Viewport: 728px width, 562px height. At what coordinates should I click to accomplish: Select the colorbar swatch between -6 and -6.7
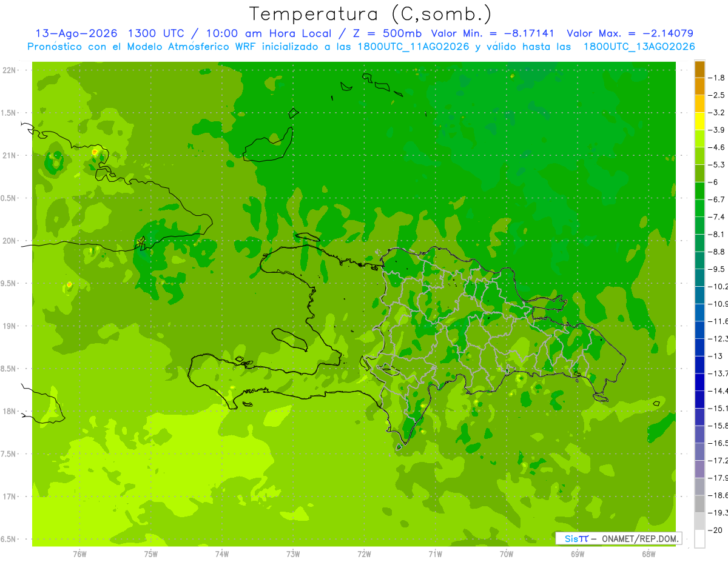(x=699, y=190)
